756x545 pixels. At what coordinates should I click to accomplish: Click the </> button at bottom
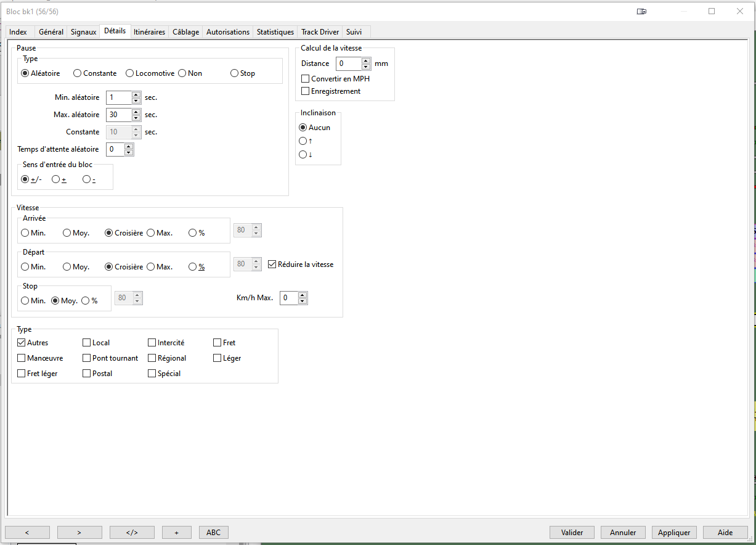point(132,533)
